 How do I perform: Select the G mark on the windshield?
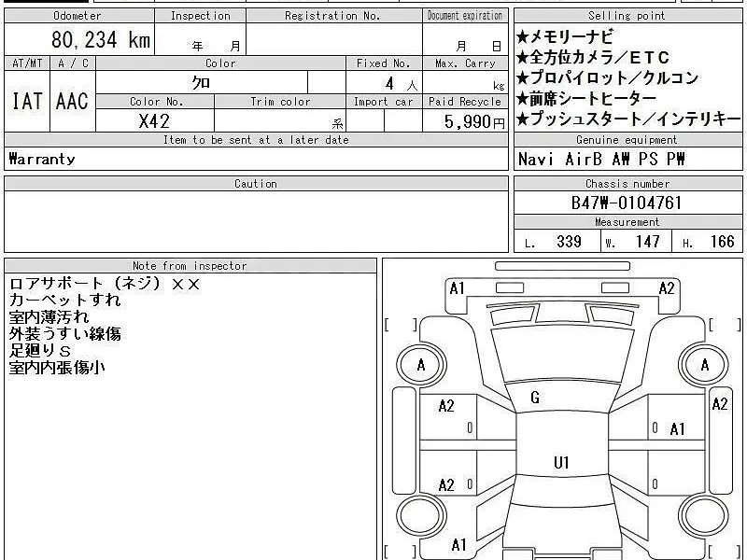[534, 399]
